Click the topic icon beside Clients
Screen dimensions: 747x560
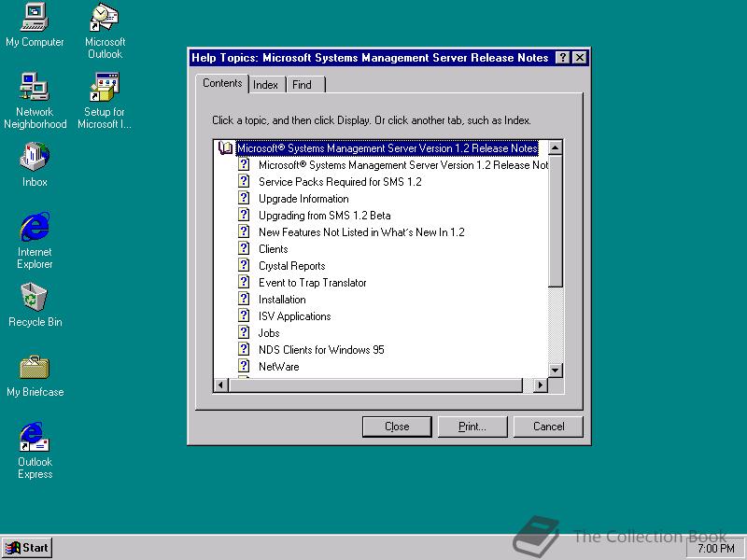pyautogui.click(x=244, y=248)
